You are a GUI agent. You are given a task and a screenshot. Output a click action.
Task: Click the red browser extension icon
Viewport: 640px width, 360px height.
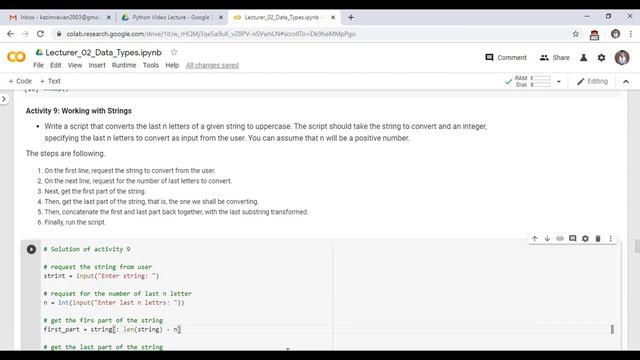[594, 35]
